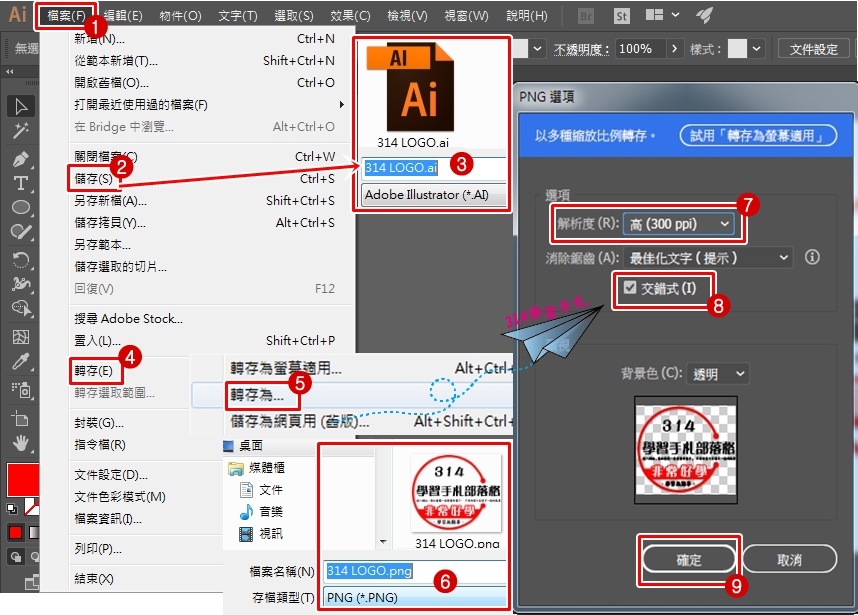Click the PNG preview image in dialog
The height and width of the screenshot is (615, 858).
[x=686, y=450]
